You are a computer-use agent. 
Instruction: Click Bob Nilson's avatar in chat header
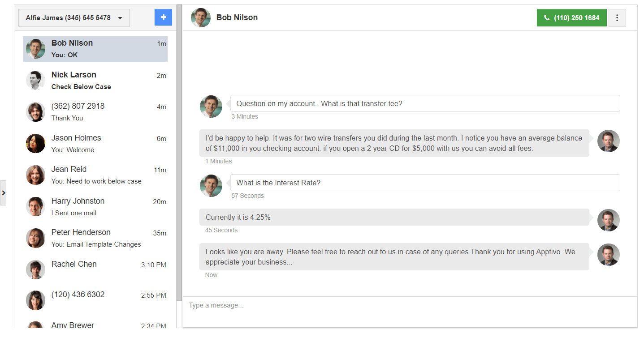200,18
